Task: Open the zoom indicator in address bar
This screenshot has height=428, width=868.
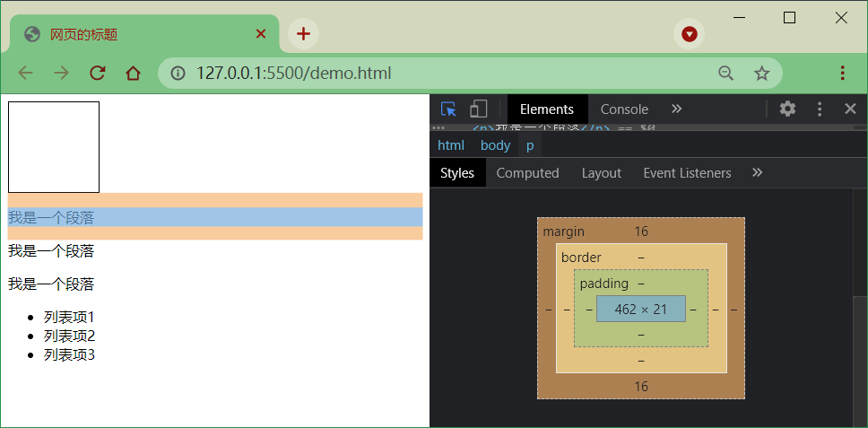Action: (x=725, y=73)
